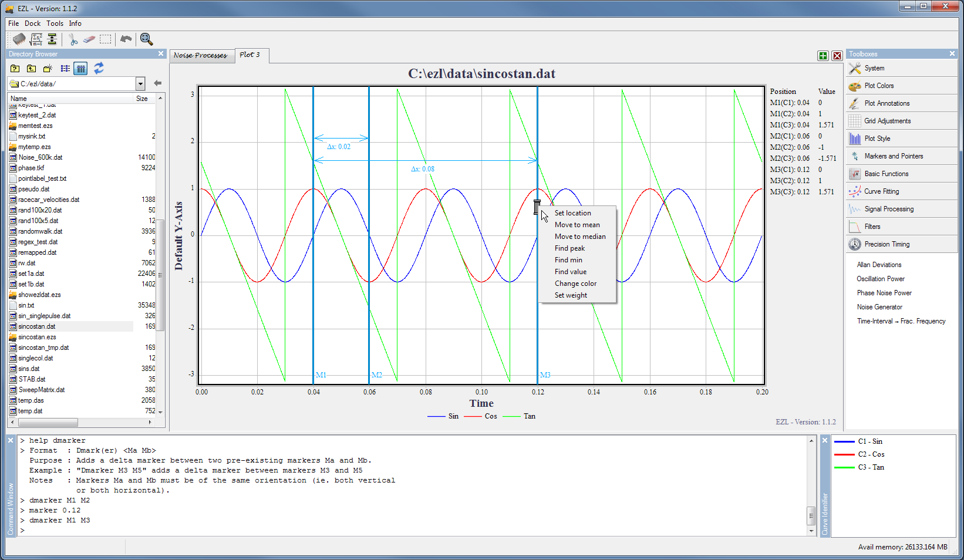Close the Command Window panel

(x=11, y=440)
